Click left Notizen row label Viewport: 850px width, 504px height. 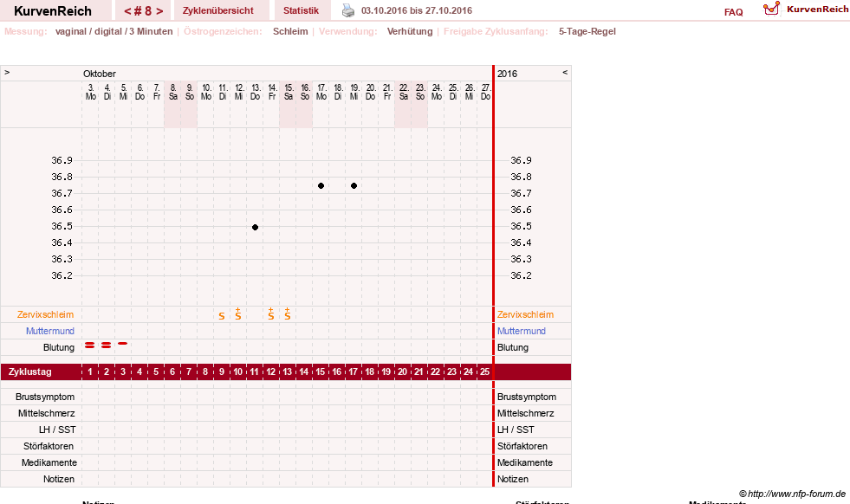[59, 479]
